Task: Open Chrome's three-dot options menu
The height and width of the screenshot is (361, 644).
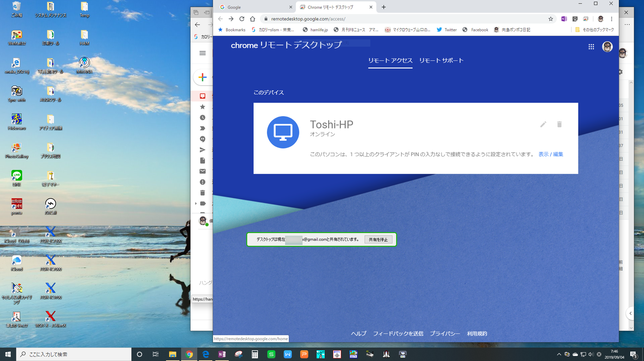Action: click(612, 19)
